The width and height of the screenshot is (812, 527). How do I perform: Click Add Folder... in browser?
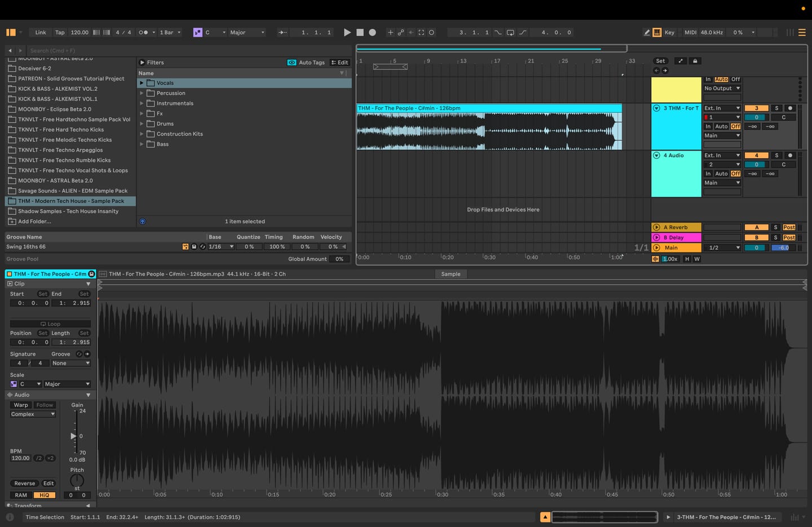point(34,222)
